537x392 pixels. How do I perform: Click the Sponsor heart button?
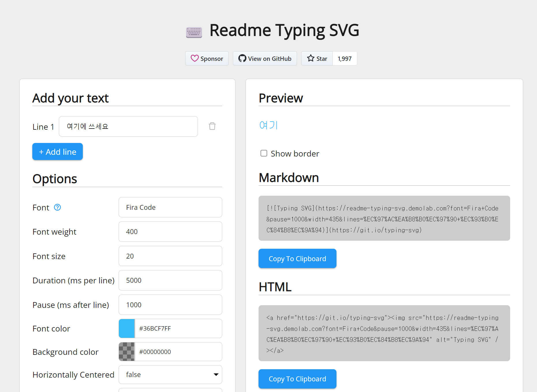coord(207,59)
